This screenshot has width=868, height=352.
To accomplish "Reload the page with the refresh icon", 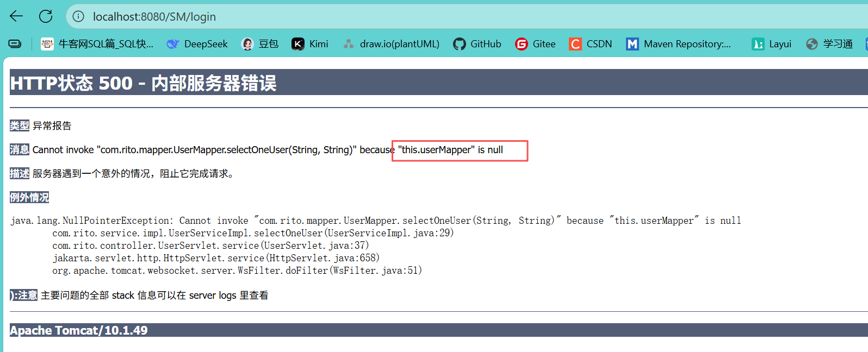I will tap(46, 16).
